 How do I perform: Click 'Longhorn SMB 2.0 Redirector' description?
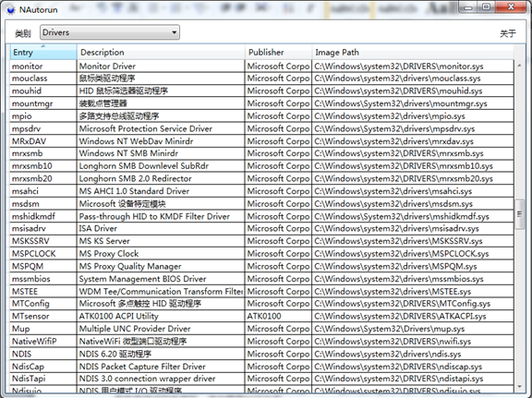tap(136, 179)
